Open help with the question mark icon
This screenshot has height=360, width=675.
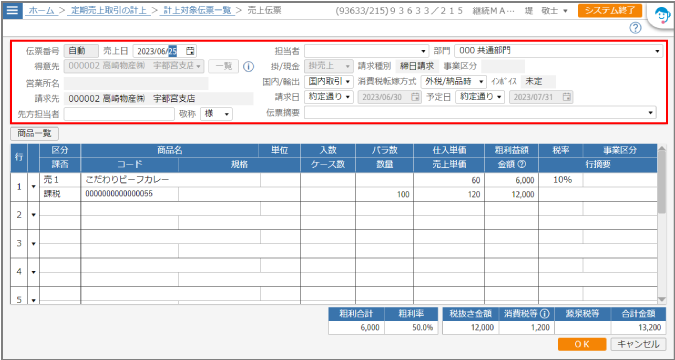pos(635,28)
